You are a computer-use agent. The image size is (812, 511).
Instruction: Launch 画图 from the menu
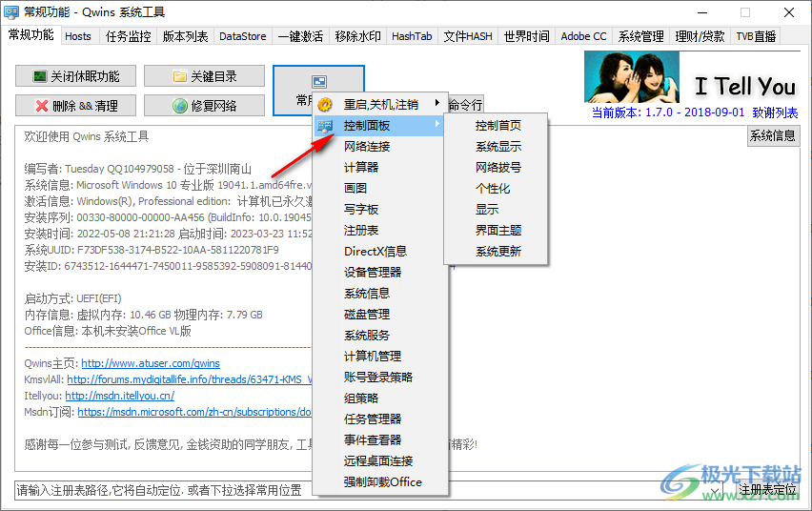[x=380, y=188]
